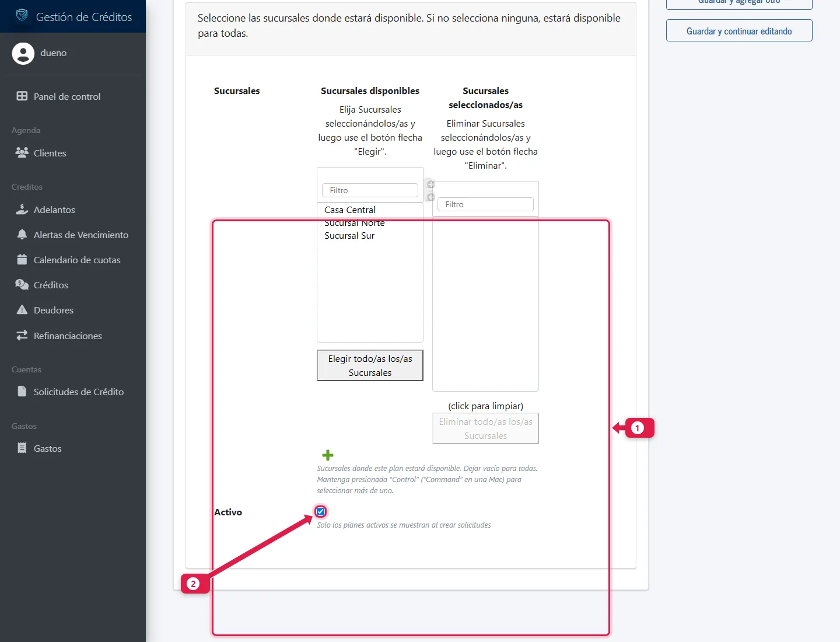This screenshot has width=840, height=642.
Task: Click the calendar icon for Calendario de cuotas
Action: click(22, 259)
